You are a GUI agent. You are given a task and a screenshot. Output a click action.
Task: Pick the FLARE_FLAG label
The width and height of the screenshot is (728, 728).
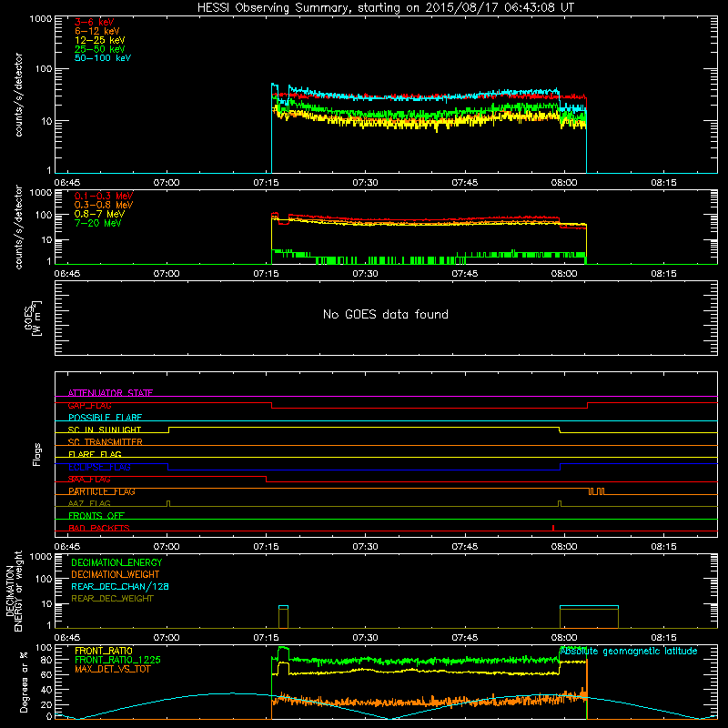(95, 454)
